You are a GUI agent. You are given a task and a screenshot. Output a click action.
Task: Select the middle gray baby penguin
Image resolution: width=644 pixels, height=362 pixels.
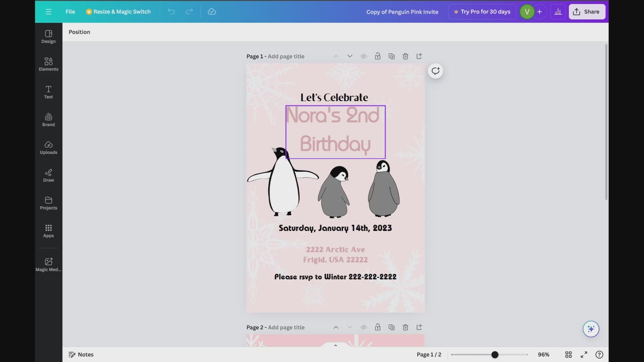coord(334,192)
